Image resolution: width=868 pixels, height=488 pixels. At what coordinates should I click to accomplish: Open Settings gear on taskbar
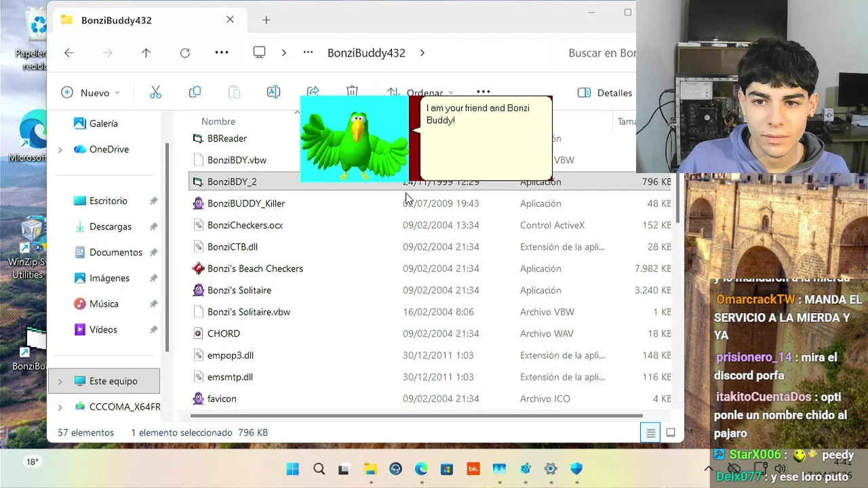tap(551, 469)
